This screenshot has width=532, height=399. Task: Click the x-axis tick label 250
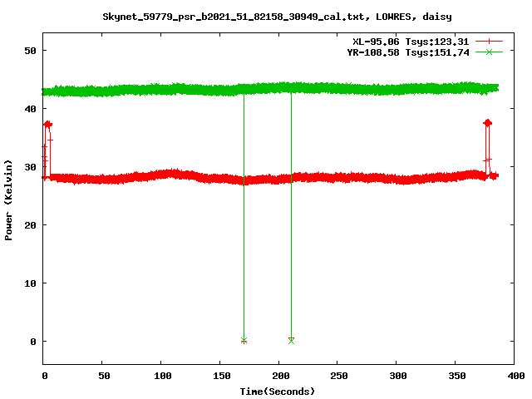(339, 376)
